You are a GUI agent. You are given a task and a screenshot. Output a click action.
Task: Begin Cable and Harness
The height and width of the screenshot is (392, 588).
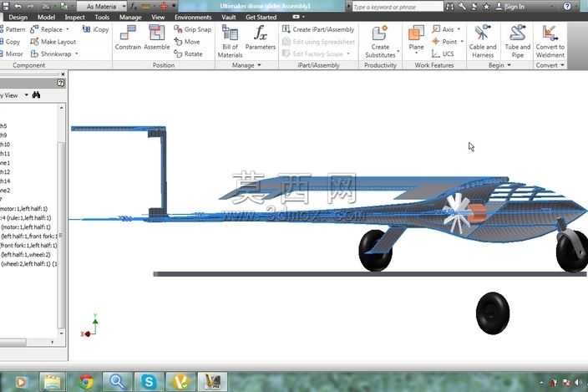483,42
